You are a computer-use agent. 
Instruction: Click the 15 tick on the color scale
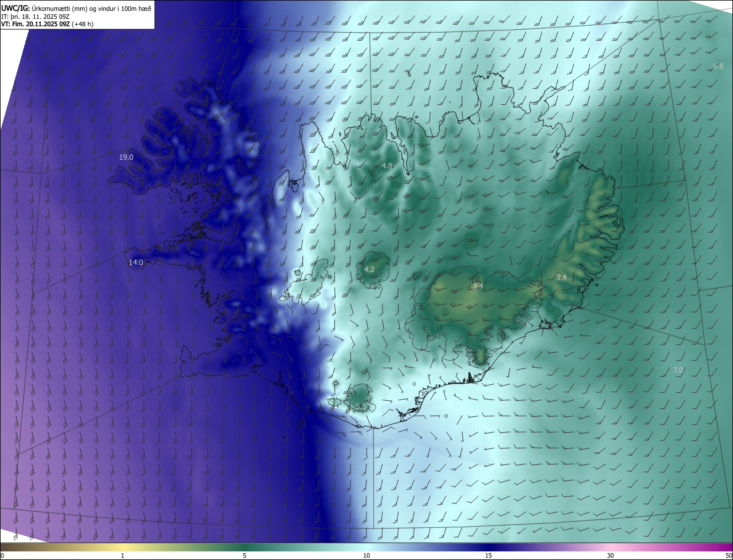[488, 555]
